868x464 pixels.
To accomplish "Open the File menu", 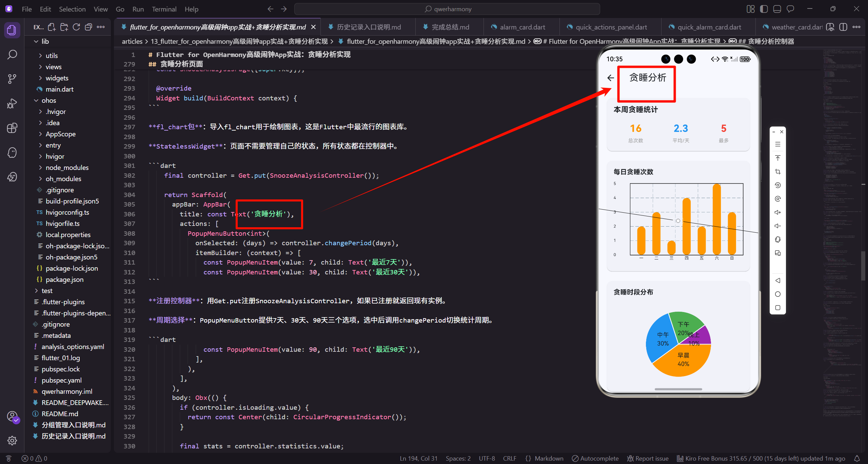I will click(x=27, y=9).
